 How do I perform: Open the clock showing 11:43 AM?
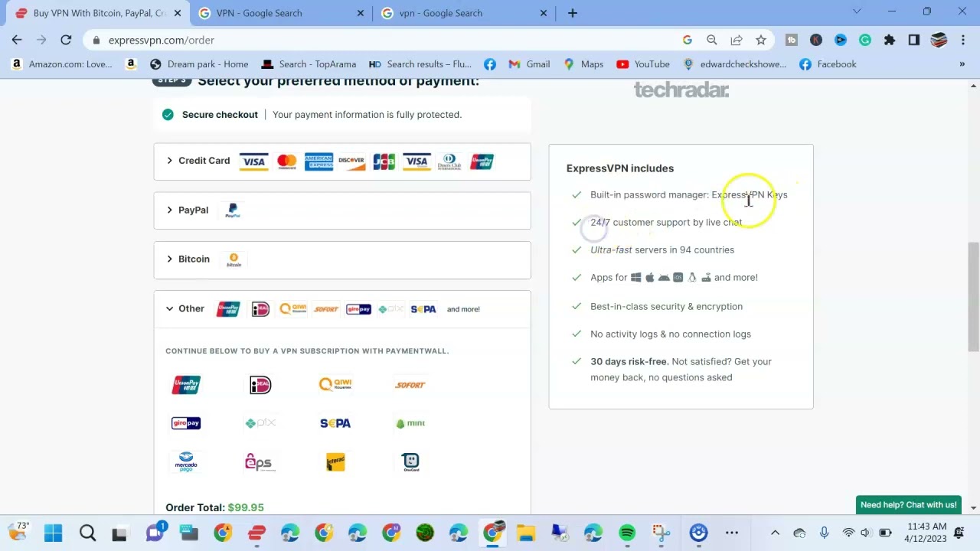click(926, 533)
